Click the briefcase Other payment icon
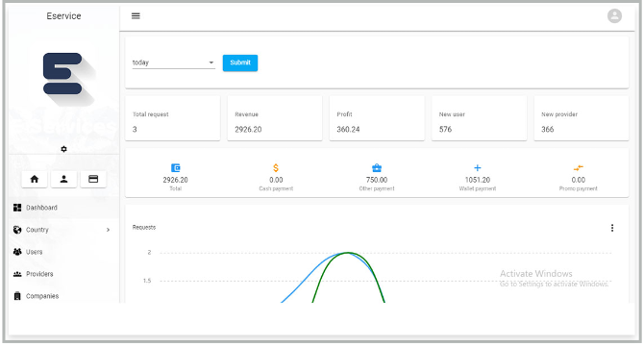Image resolution: width=644 pixels, height=347 pixels. tap(377, 168)
